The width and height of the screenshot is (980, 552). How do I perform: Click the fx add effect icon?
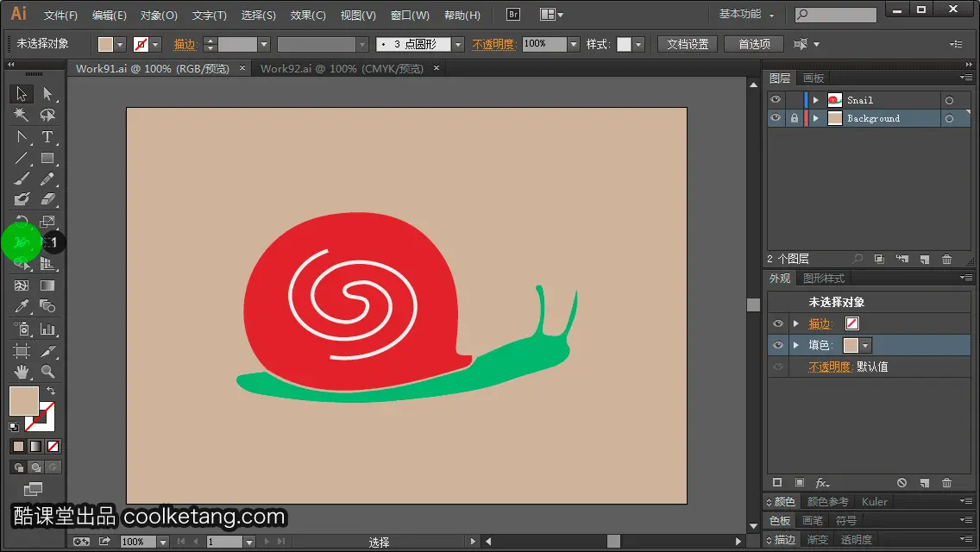pyautogui.click(x=822, y=483)
